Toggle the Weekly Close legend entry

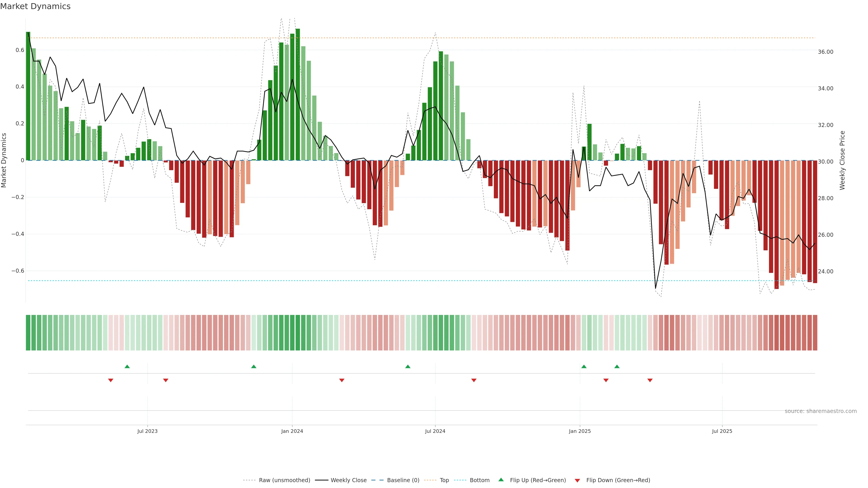coord(348,480)
